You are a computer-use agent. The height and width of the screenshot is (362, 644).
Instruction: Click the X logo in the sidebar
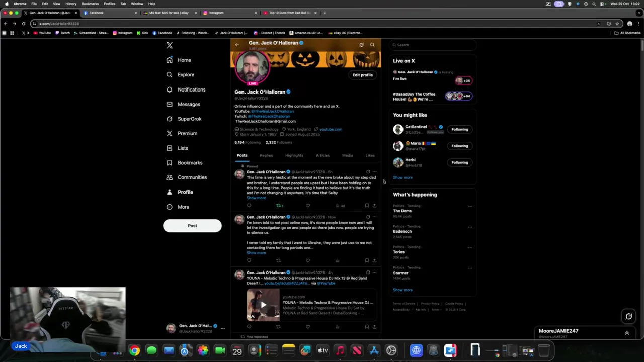coord(170,45)
